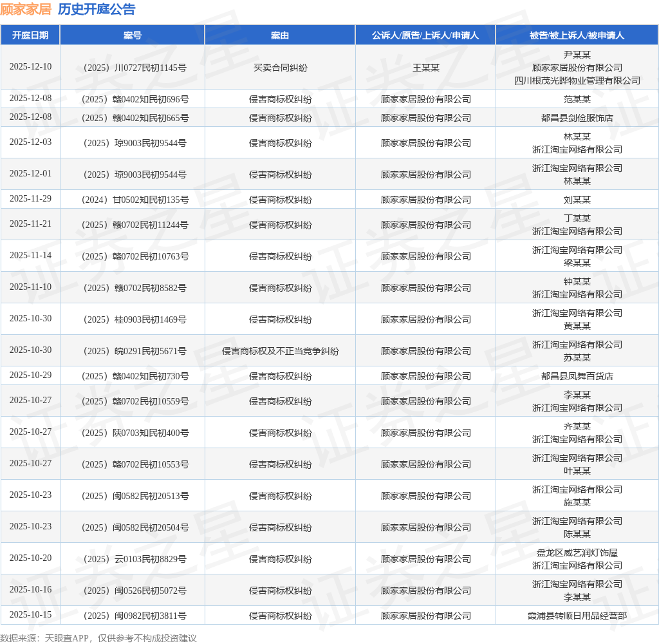Click the 被告/被上诉人/被申请人 column header
This screenshot has width=659, height=644.
577,35
